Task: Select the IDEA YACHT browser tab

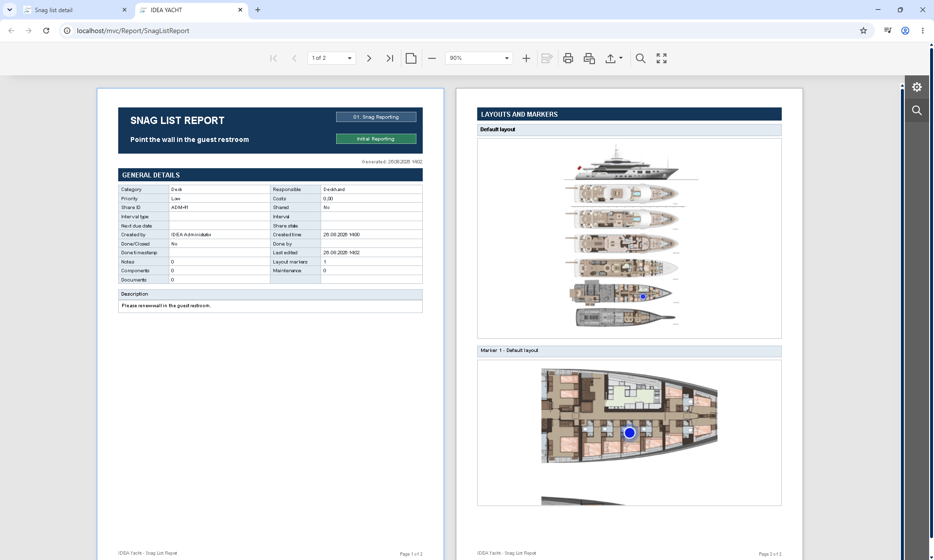Action: [x=192, y=10]
